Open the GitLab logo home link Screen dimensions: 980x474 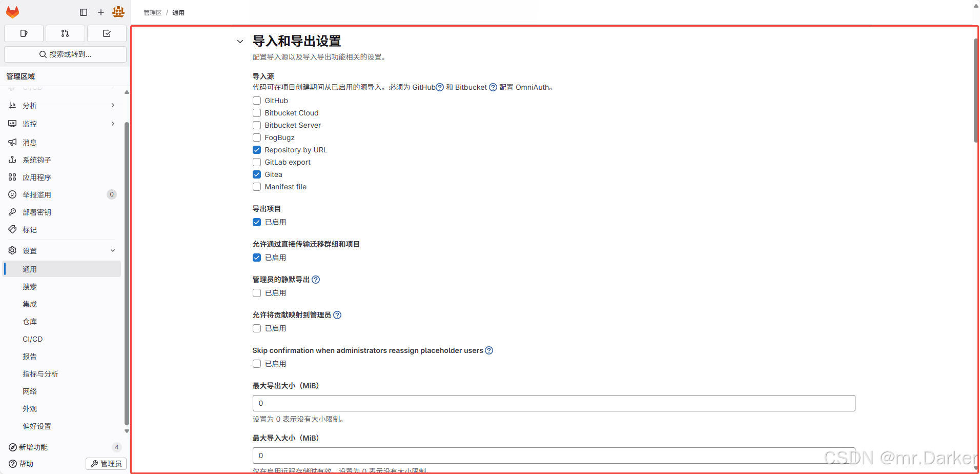coord(13,12)
